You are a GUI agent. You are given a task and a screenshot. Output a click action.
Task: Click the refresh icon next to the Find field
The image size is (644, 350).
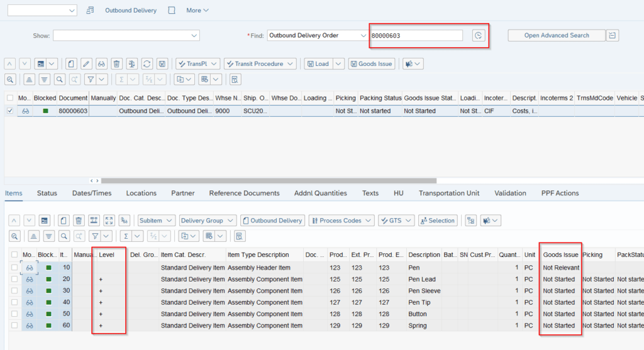pyautogui.click(x=479, y=36)
